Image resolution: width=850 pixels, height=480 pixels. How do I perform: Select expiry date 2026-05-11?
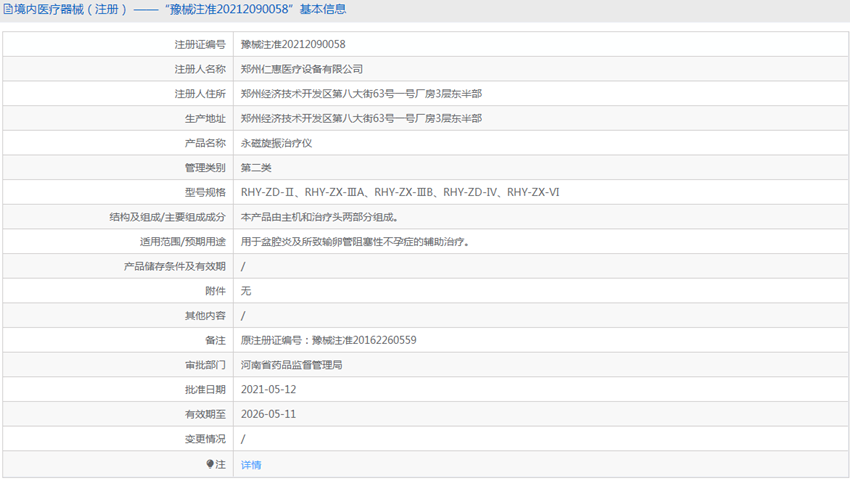point(268,414)
